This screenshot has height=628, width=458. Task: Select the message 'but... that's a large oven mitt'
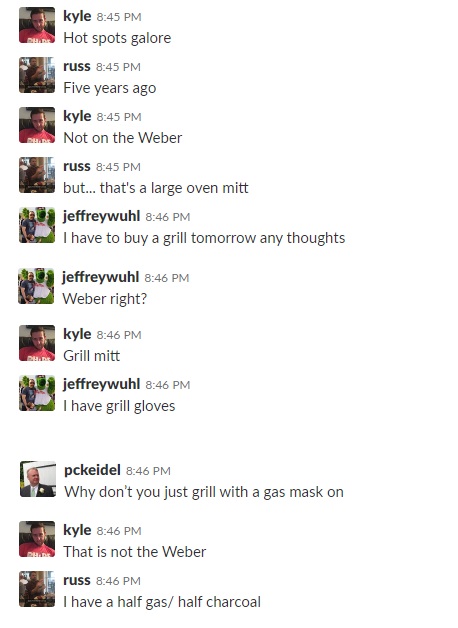156,188
